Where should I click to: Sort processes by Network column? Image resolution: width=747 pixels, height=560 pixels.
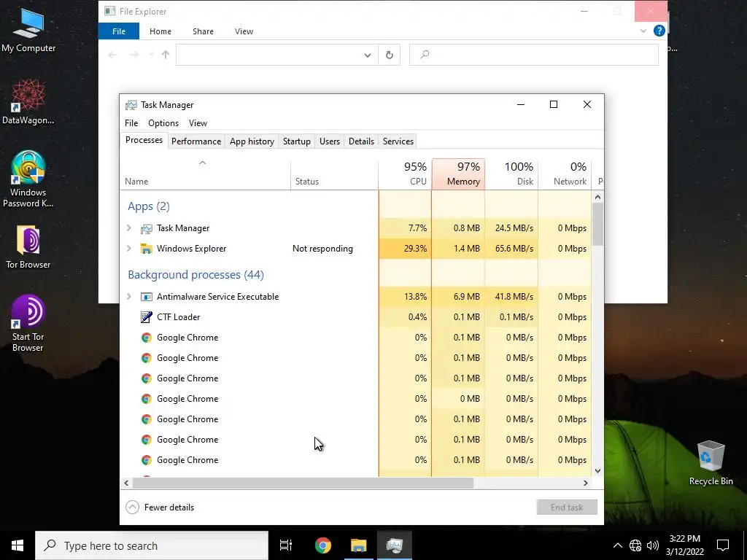[x=565, y=174]
